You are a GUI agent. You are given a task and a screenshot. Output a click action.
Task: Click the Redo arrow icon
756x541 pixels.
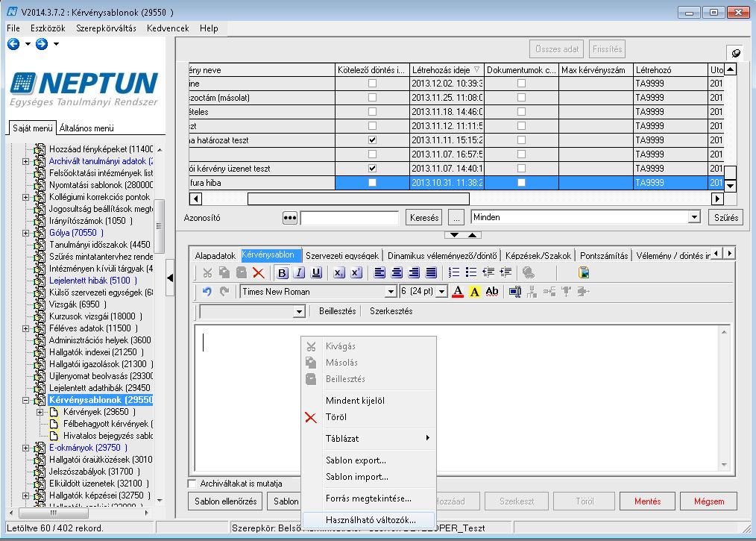tap(224, 292)
